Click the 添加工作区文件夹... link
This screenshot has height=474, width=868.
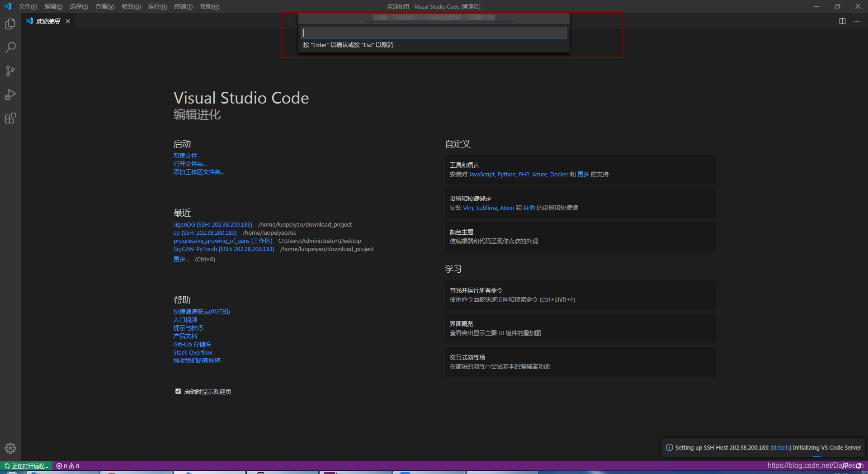(x=199, y=172)
